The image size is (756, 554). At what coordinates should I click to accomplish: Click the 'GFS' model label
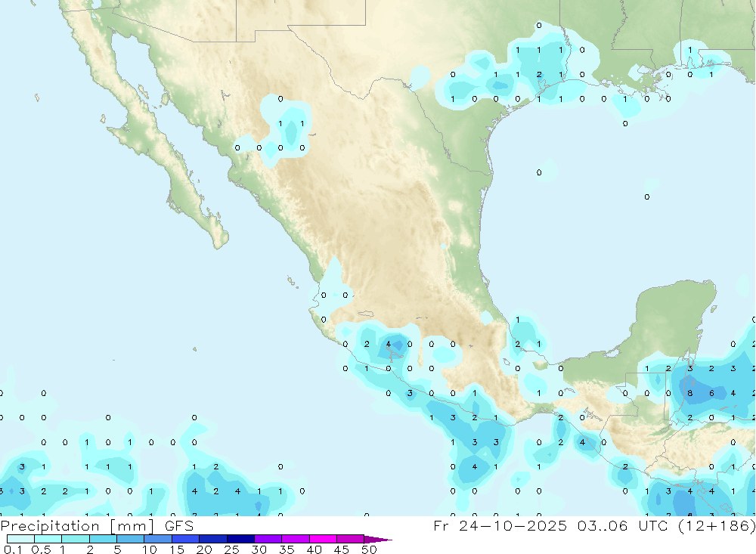click(179, 525)
